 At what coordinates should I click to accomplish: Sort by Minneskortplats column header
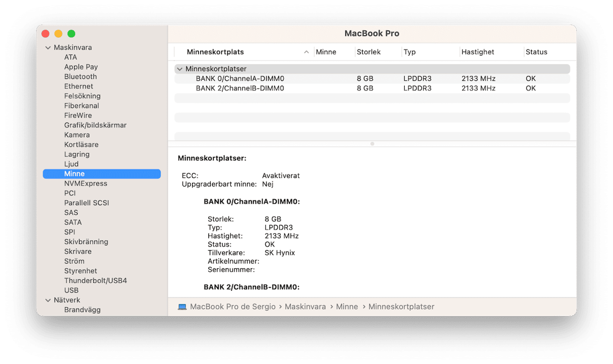(215, 52)
